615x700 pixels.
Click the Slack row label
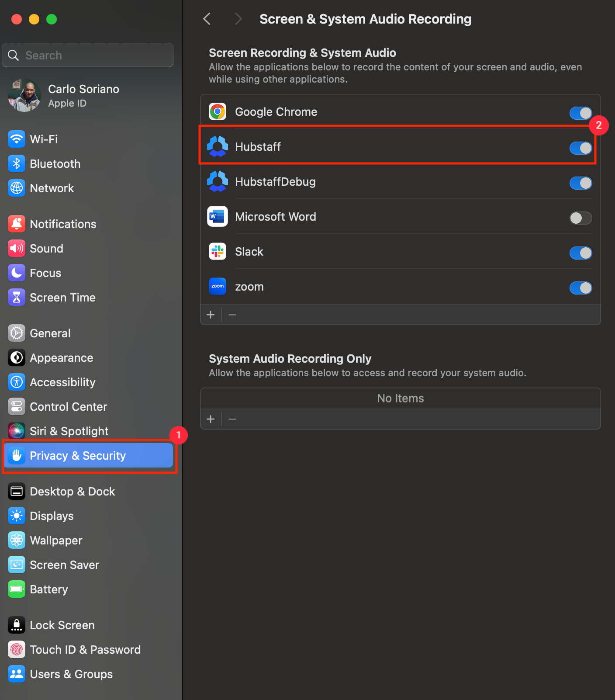(249, 252)
